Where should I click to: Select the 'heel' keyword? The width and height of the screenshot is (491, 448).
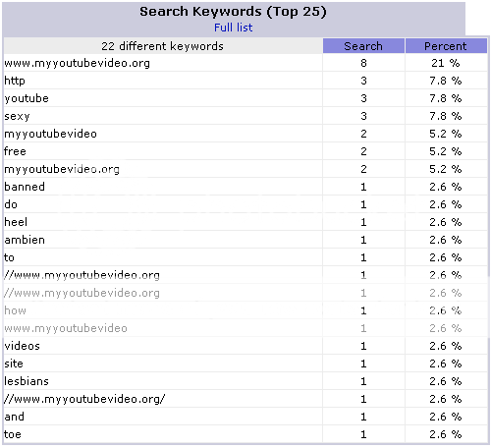point(16,222)
